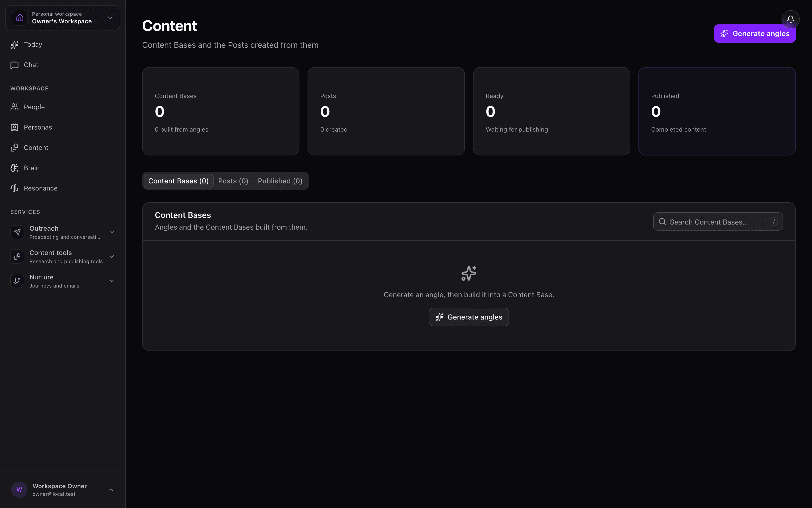
Task: Click the Owner's Workspace name
Action: pos(62,22)
